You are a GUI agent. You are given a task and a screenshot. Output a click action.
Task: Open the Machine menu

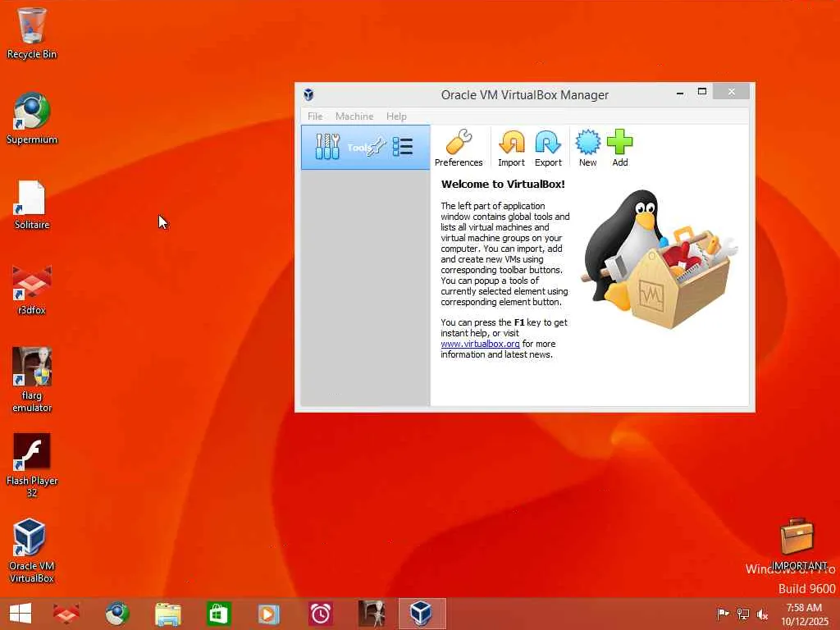[x=354, y=116]
